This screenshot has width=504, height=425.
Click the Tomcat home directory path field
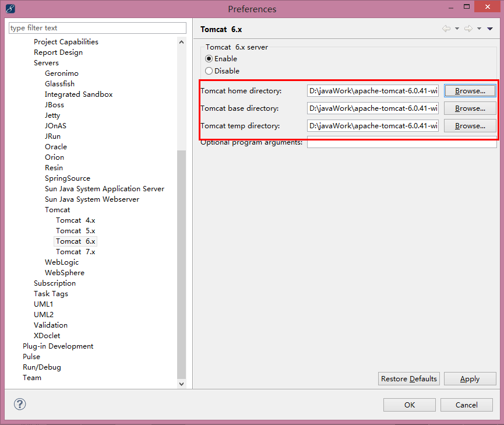(373, 91)
